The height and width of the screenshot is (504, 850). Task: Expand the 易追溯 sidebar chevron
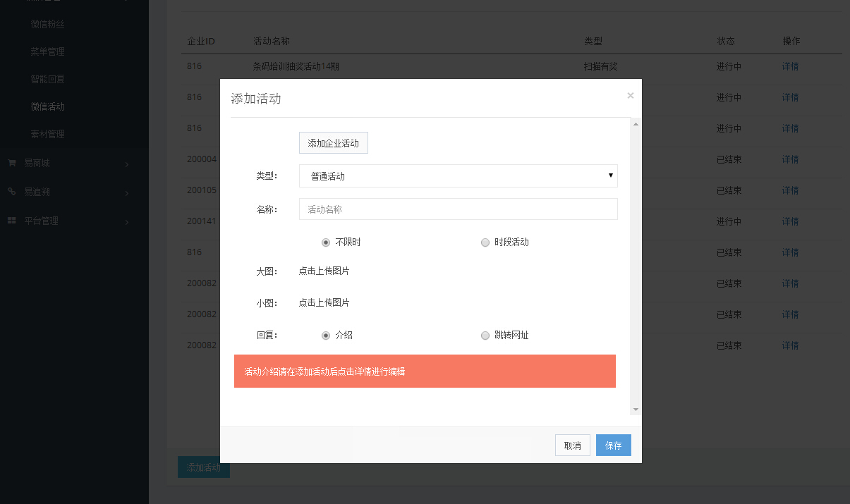(127, 193)
